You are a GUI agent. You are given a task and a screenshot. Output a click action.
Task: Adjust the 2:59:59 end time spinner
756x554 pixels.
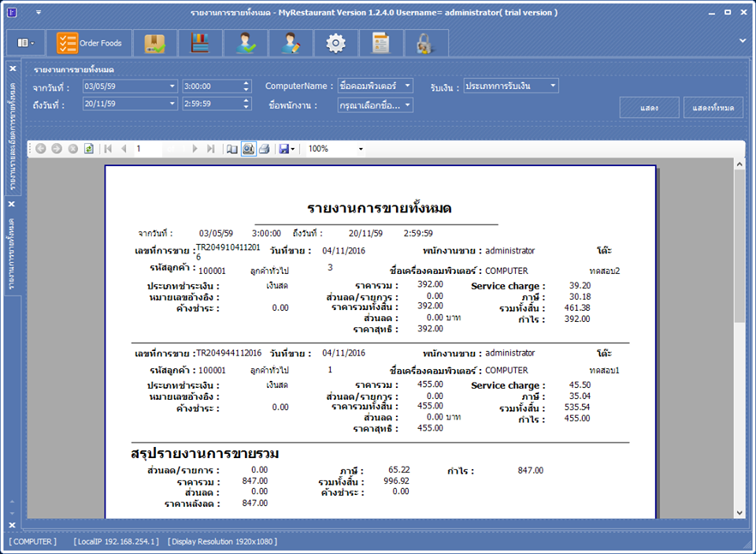pos(246,104)
